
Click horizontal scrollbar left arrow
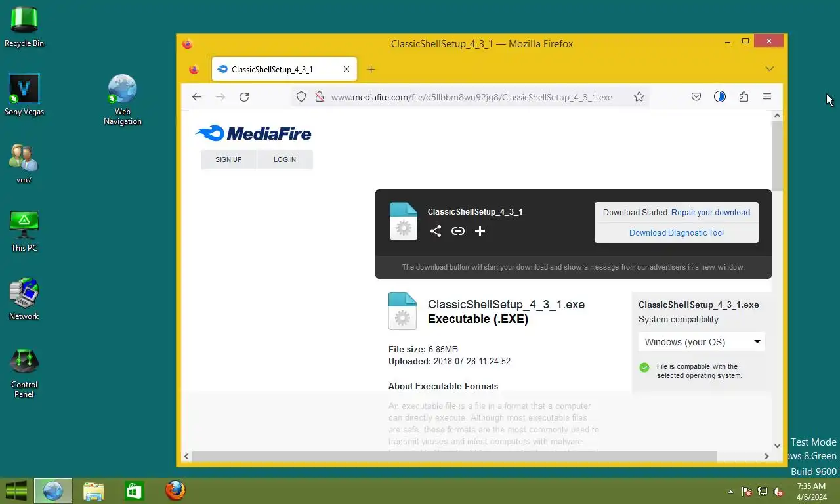(186, 456)
